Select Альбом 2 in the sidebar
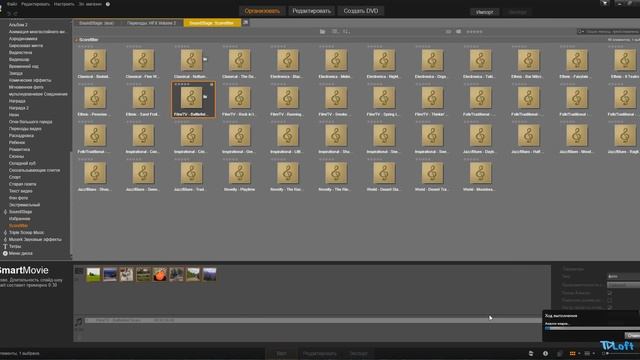Viewport: 640px width, 360px height. click(x=18, y=25)
